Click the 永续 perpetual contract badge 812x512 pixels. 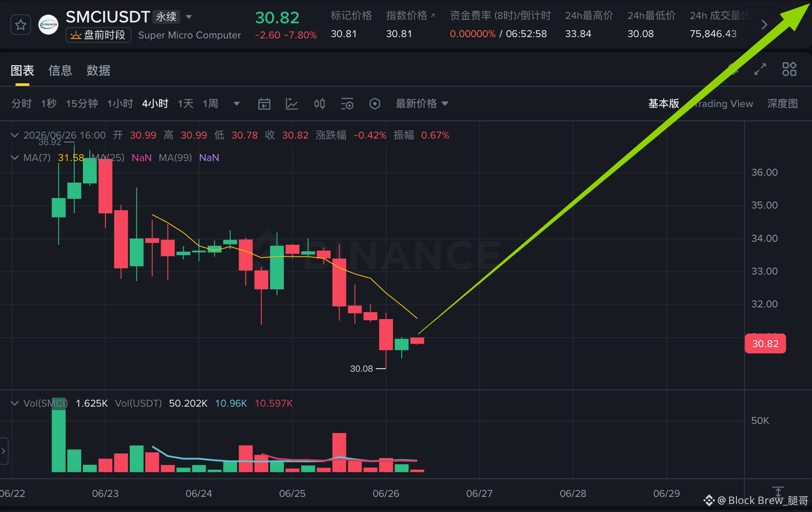tap(166, 17)
